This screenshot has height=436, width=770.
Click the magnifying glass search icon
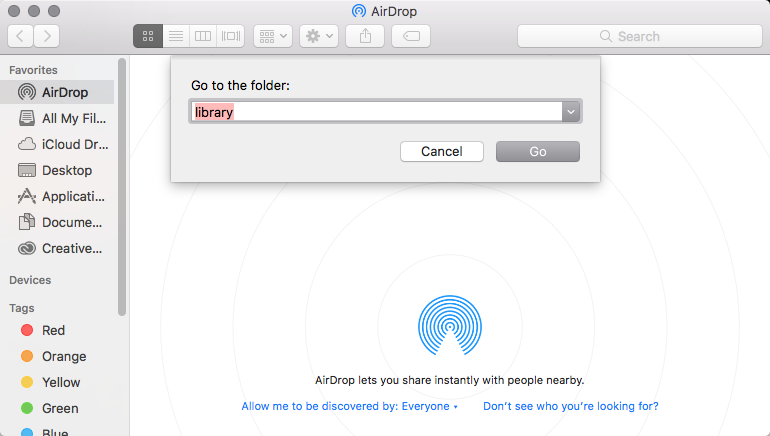[605, 36]
